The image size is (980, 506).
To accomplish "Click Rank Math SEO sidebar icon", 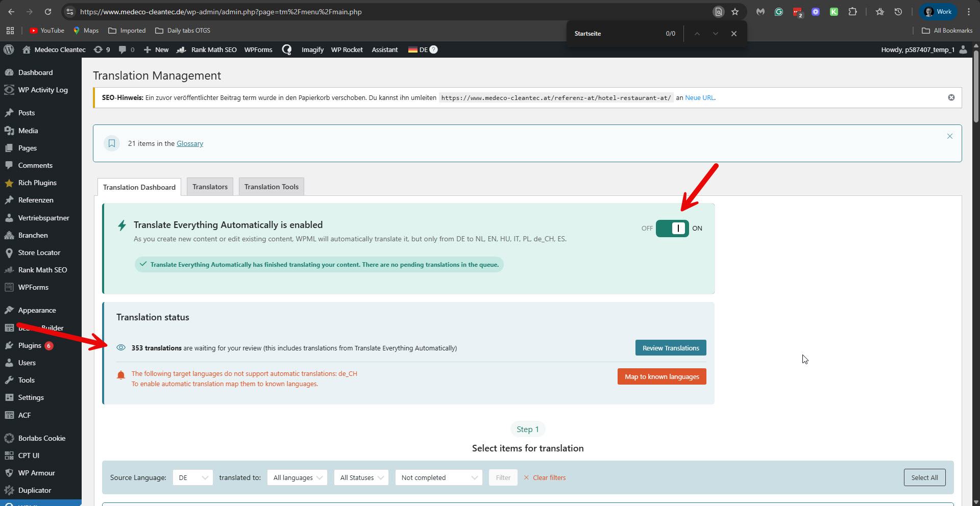I will pyautogui.click(x=9, y=270).
